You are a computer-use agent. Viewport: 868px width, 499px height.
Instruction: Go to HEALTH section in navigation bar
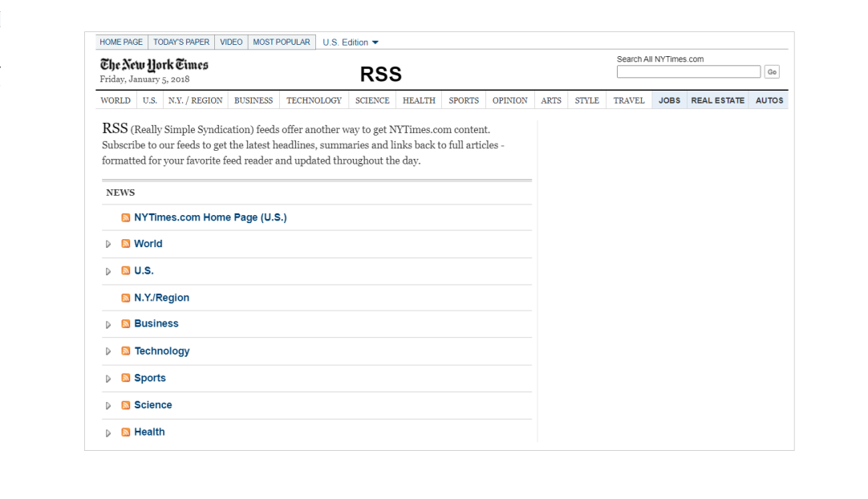pyautogui.click(x=419, y=101)
